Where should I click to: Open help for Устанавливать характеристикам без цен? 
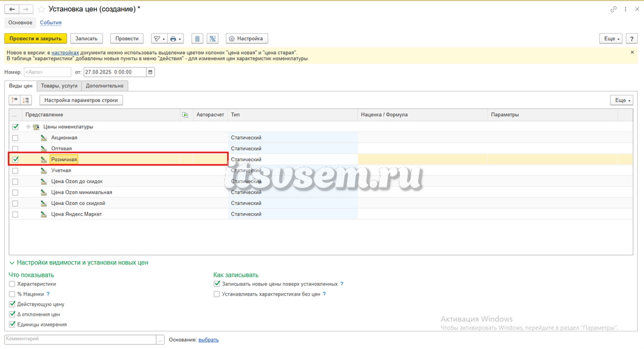click(324, 294)
